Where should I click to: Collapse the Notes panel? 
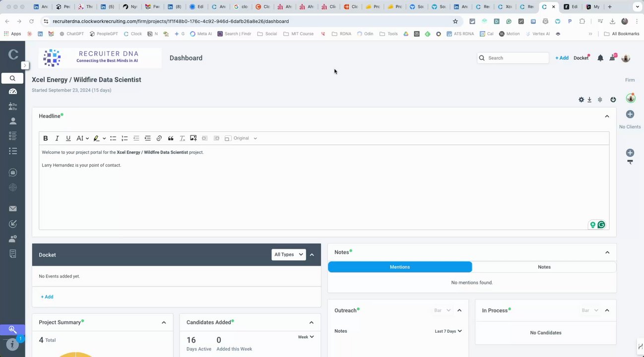tap(607, 252)
